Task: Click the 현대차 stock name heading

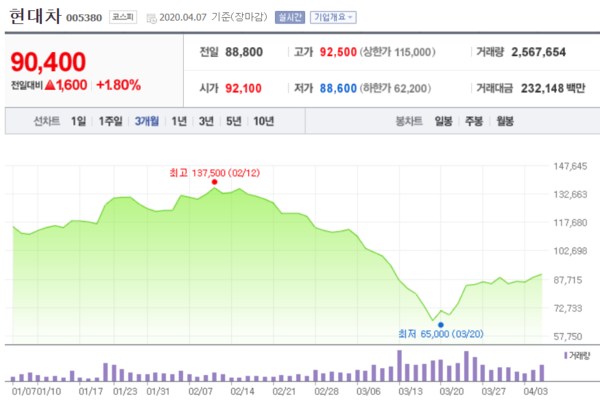Action: point(35,16)
